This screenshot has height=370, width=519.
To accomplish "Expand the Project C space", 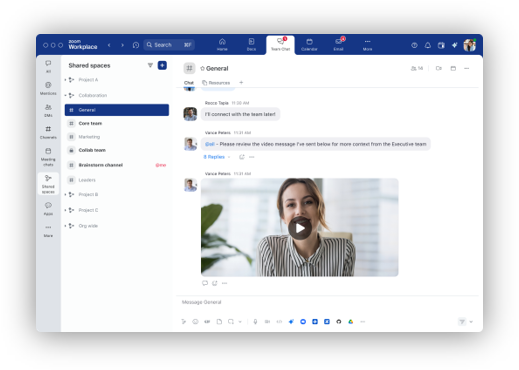I will coord(65,210).
